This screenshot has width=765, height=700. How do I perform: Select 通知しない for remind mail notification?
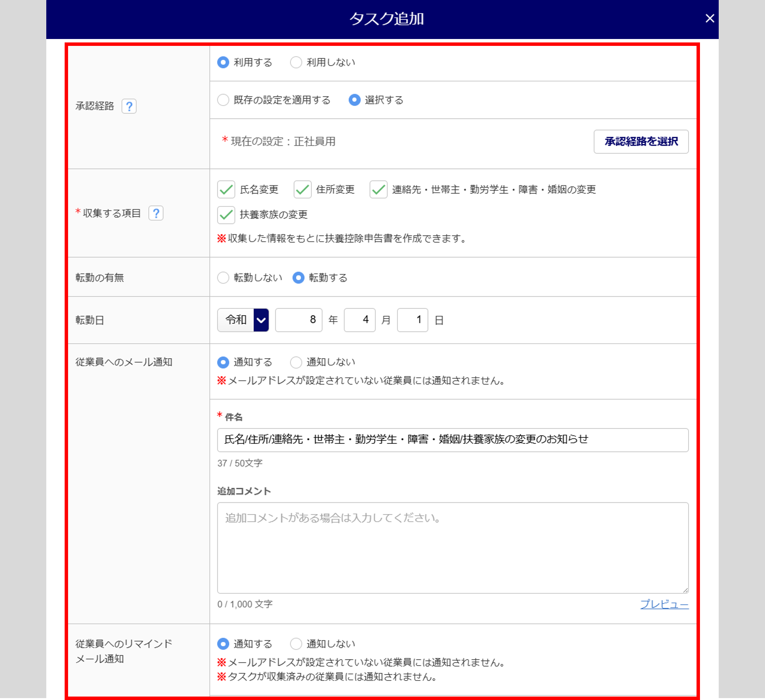[x=296, y=644]
